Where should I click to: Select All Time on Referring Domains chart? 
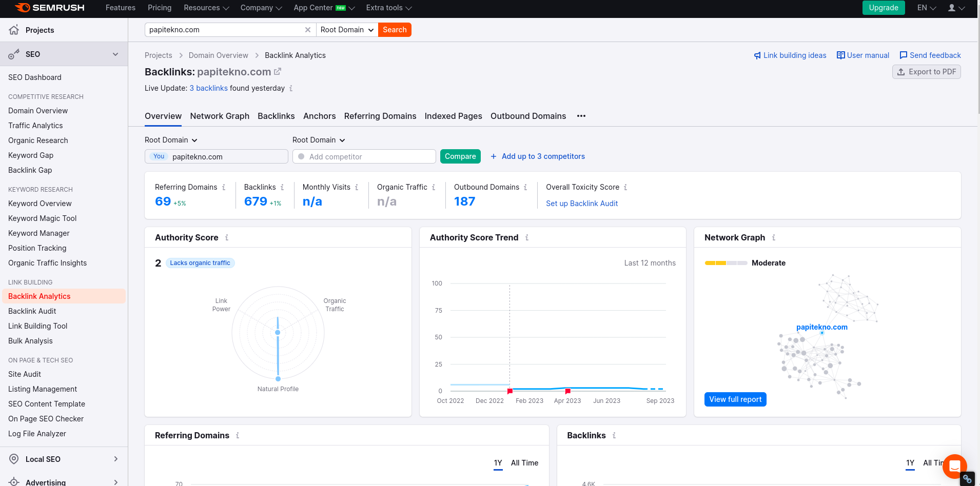(x=524, y=463)
